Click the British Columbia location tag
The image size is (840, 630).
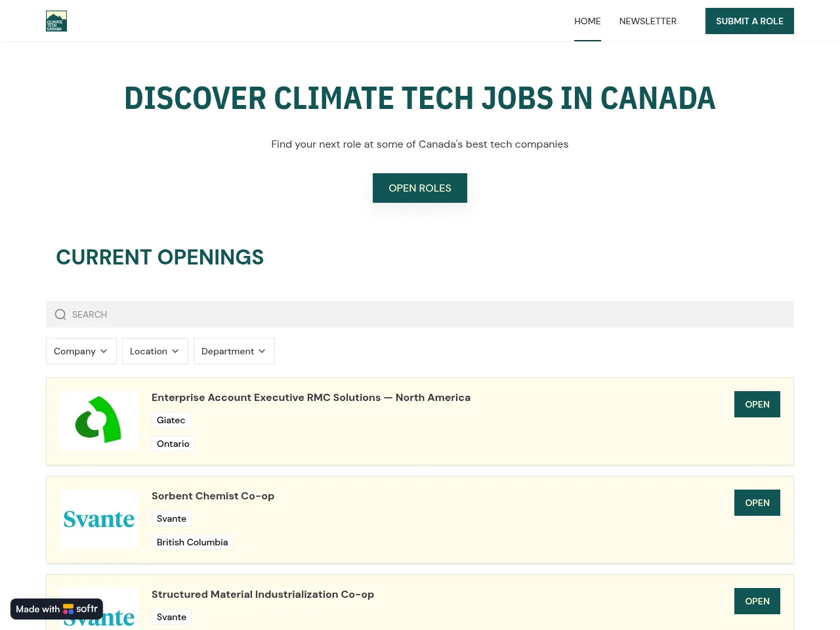(192, 542)
